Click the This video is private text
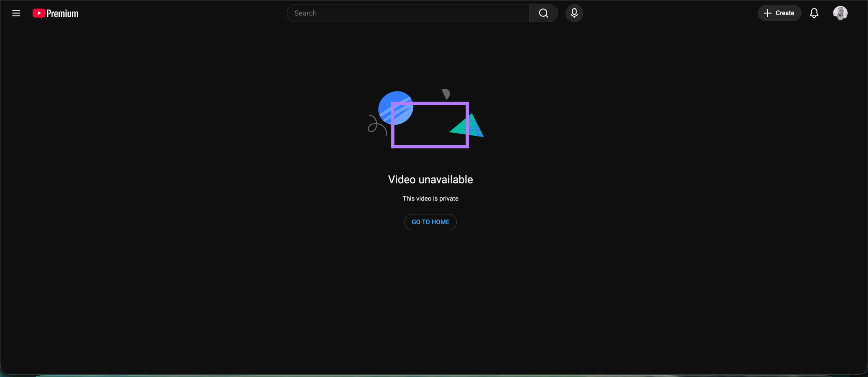 (430, 198)
